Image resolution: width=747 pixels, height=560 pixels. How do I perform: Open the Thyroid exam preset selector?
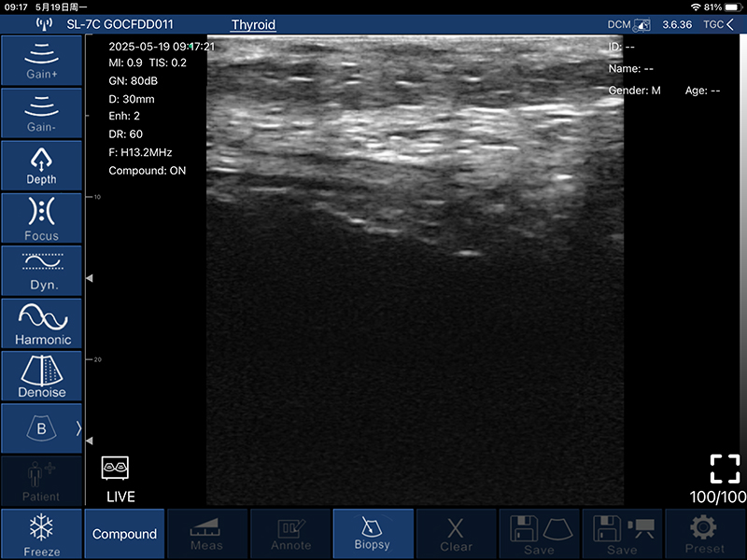(253, 25)
